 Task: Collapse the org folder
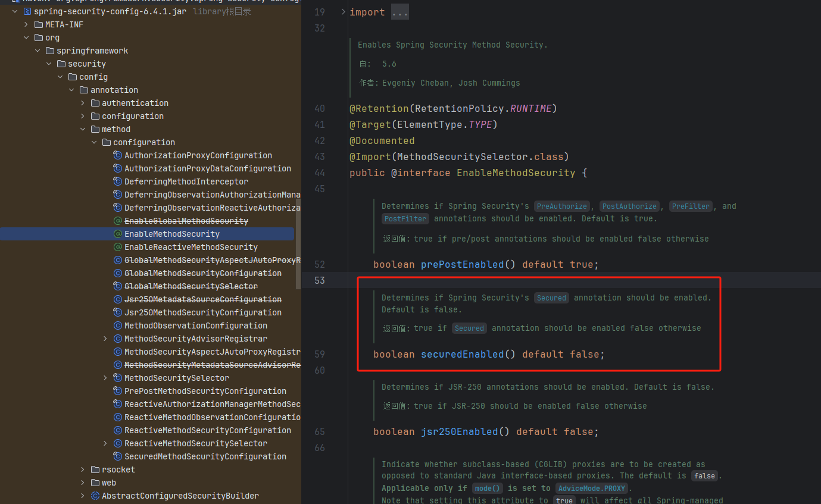coord(26,37)
